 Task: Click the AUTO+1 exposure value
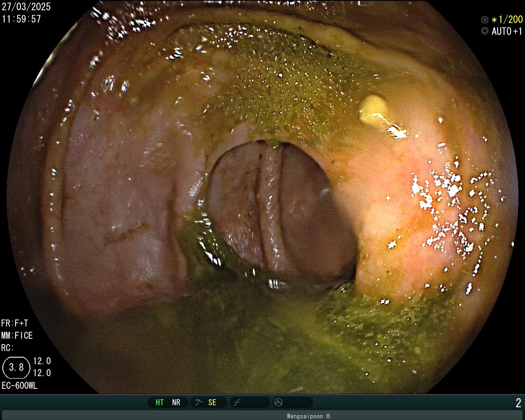click(x=507, y=31)
